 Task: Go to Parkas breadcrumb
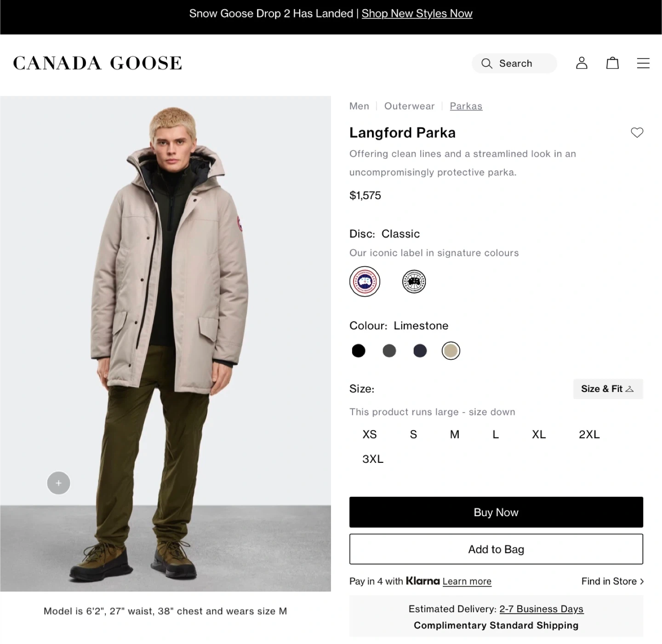click(x=466, y=106)
